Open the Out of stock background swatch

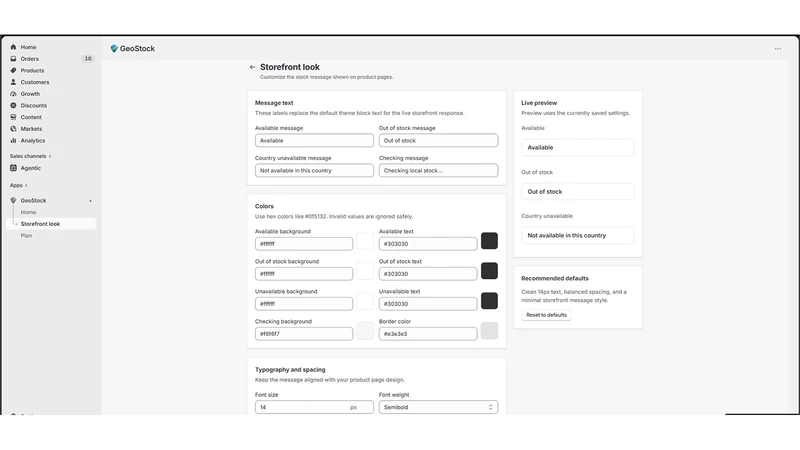click(x=365, y=271)
